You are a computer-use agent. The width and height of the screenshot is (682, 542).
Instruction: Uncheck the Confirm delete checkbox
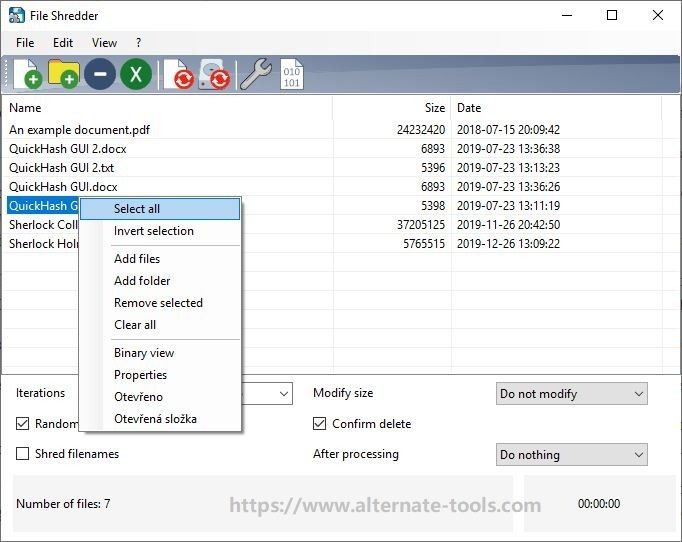(x=319, y=423)
